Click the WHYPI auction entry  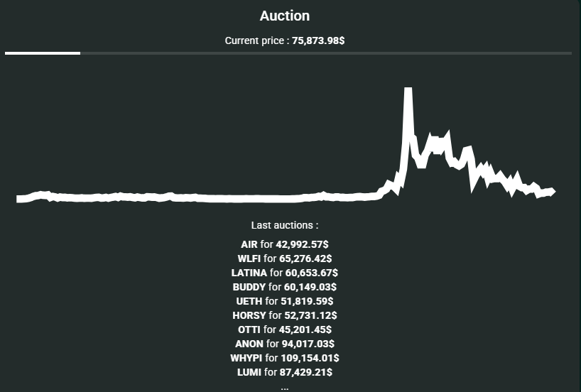284,358
